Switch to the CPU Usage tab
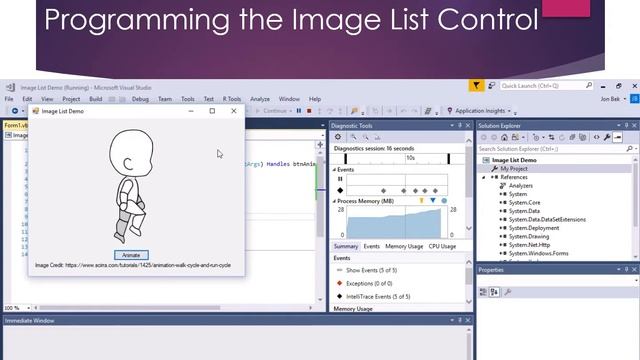The image size is (640, 360). 442,246
